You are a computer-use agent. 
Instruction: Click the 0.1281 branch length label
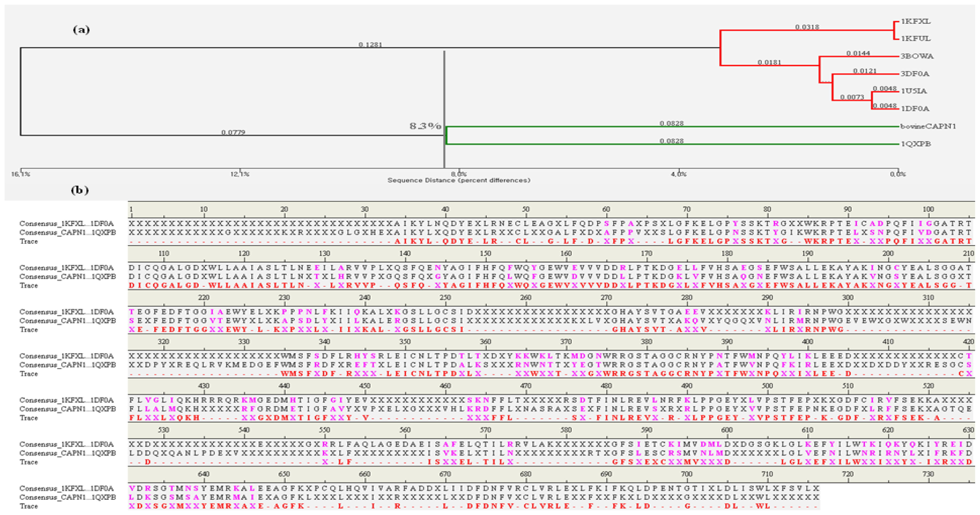coord(370,45)
